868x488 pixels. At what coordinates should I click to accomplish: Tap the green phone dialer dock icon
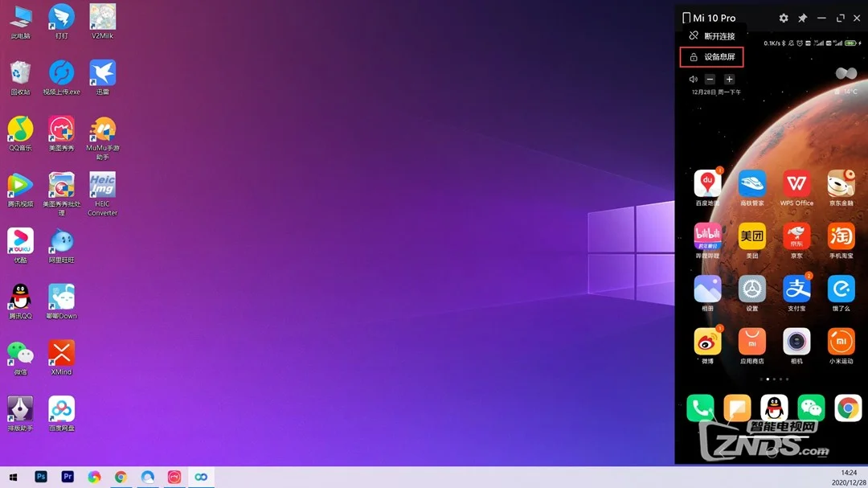tap(700, 408)
